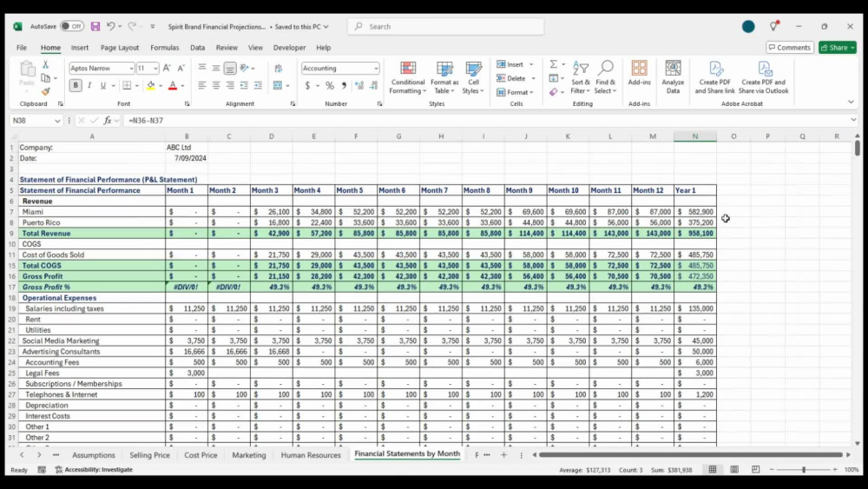Click the Fill Color yellow bucket
The height and width of the screenshot is (489, 868).
click(150, 85)
